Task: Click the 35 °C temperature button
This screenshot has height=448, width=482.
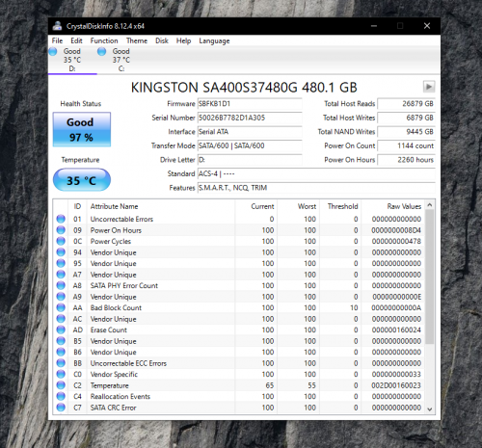Action: 82,180
